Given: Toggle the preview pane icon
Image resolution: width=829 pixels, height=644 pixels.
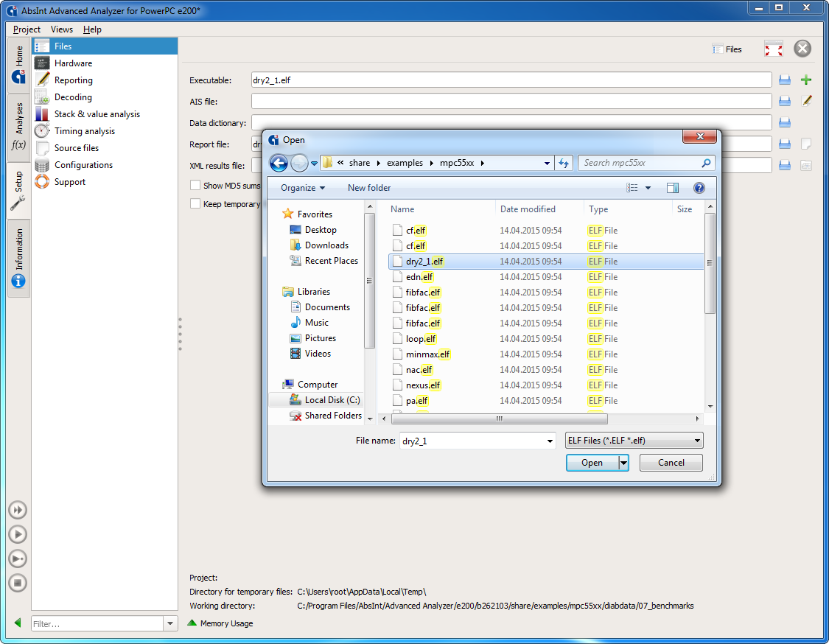Looking at the screenshot, I should pyautogui.click(x=673, y=188).
